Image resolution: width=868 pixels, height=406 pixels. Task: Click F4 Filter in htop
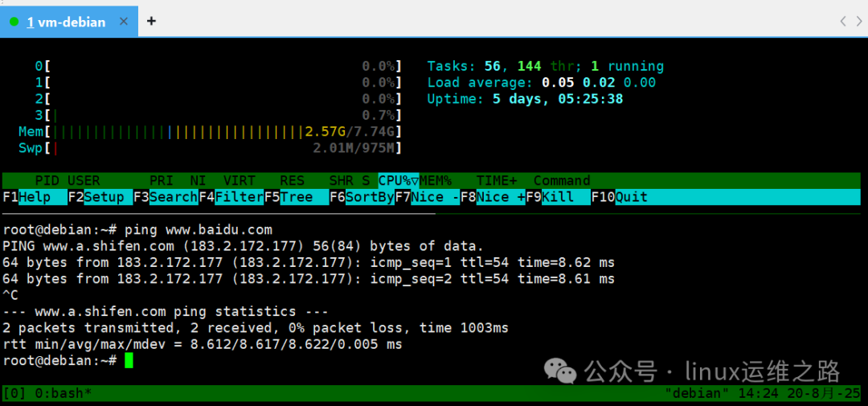tap(231, 197)
